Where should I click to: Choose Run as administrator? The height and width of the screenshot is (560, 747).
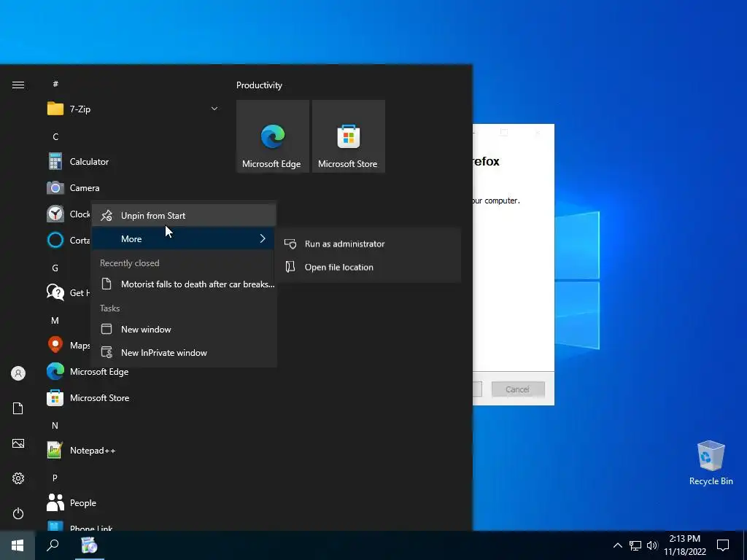click(x=368, y=244)
